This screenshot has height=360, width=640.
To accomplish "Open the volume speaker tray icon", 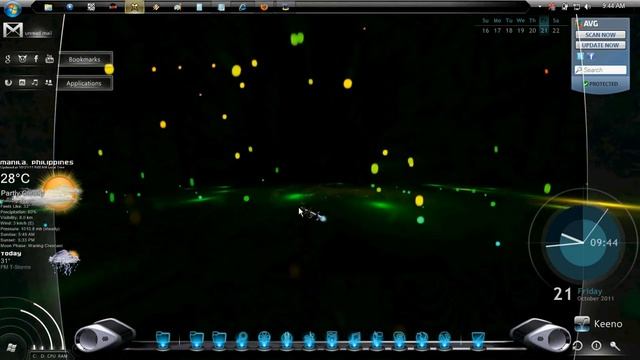I will pyautogui.click(x=588, y=7).
